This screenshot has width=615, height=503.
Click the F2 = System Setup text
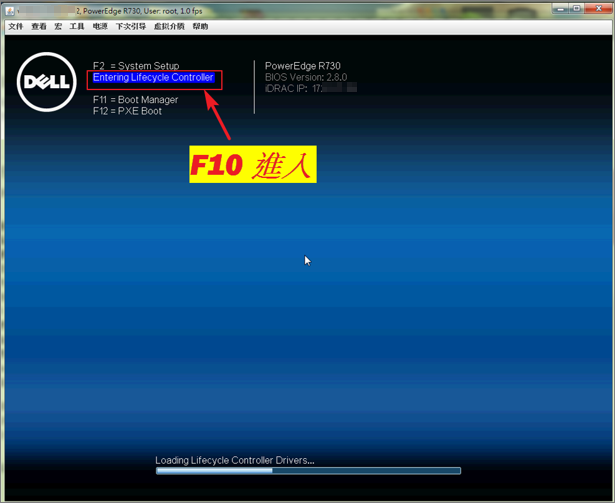136,66
